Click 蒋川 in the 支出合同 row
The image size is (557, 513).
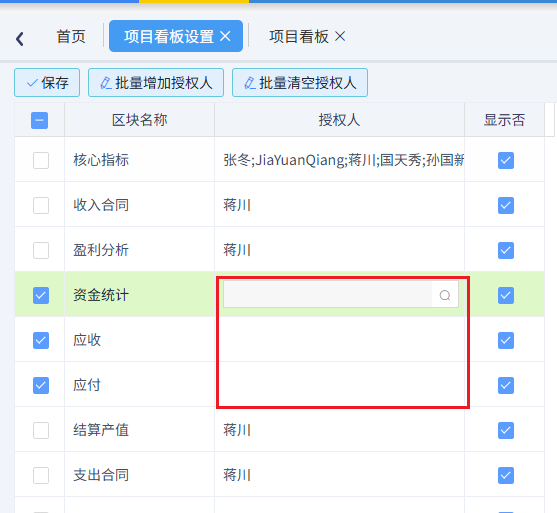click(237, 475)
